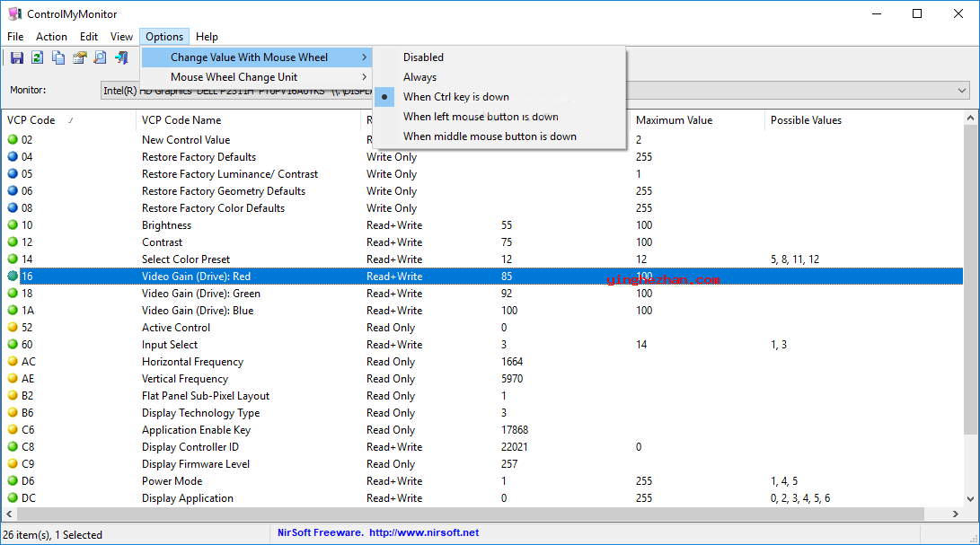980x545 pixels.
Task: Sort by the Possible Values column header
Action: point(864,120)
